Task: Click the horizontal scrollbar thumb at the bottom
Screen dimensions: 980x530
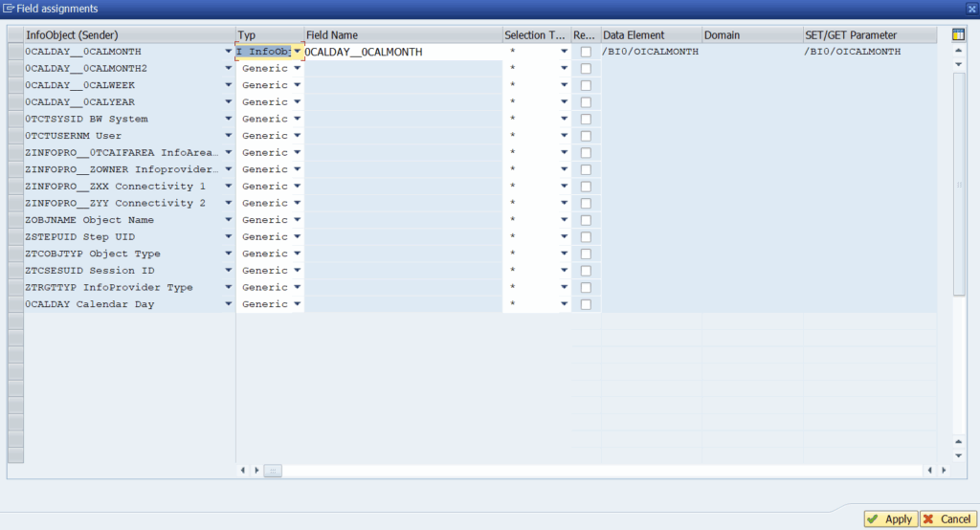Action: coord(273,471)
